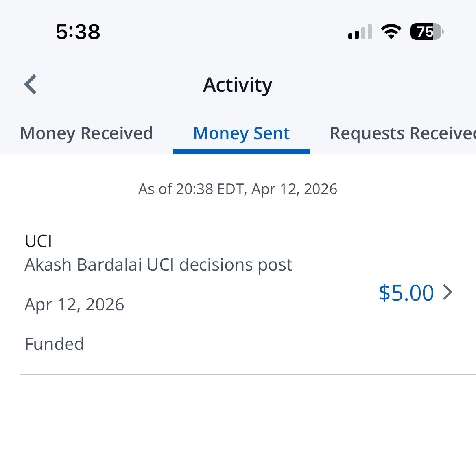Viewport: 476px width, 476px height.
Task: Tap the Akash Bardalai UCI decisions memo
Action: pyautogui.click(x=158, y=265)
